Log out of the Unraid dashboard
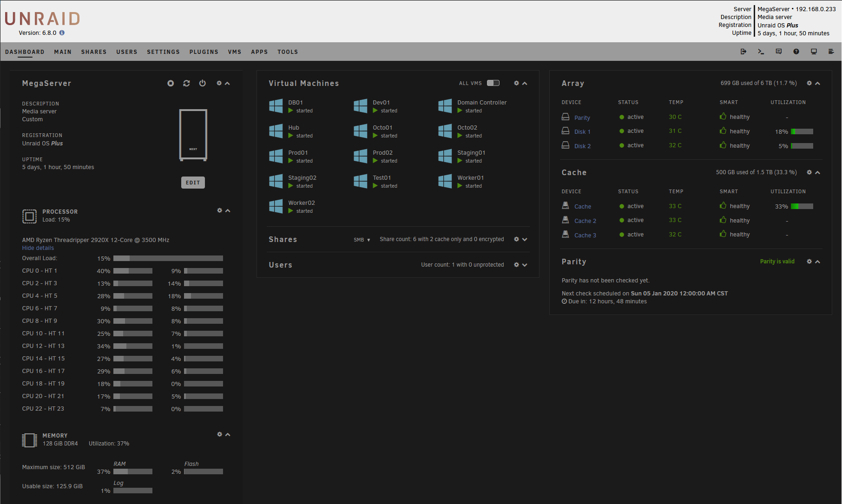Viewport: 842px width, 504px height. pyautogui.click(x=743, y=52)
